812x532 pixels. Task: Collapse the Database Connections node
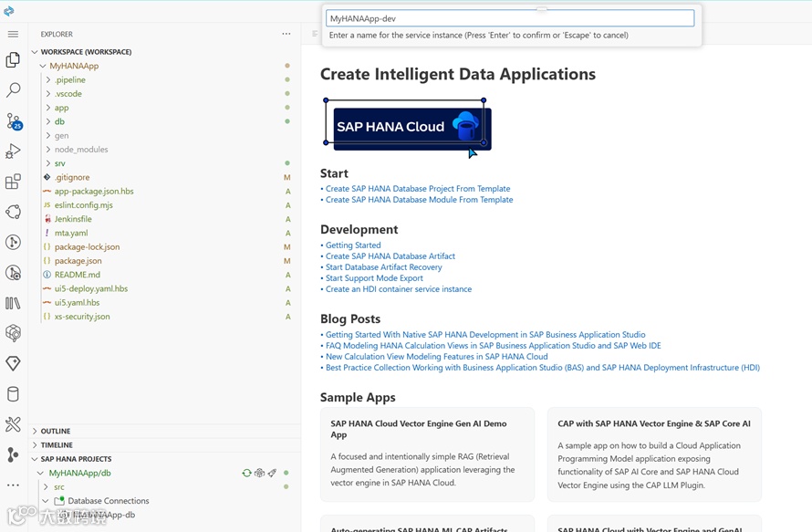[46, 501]
